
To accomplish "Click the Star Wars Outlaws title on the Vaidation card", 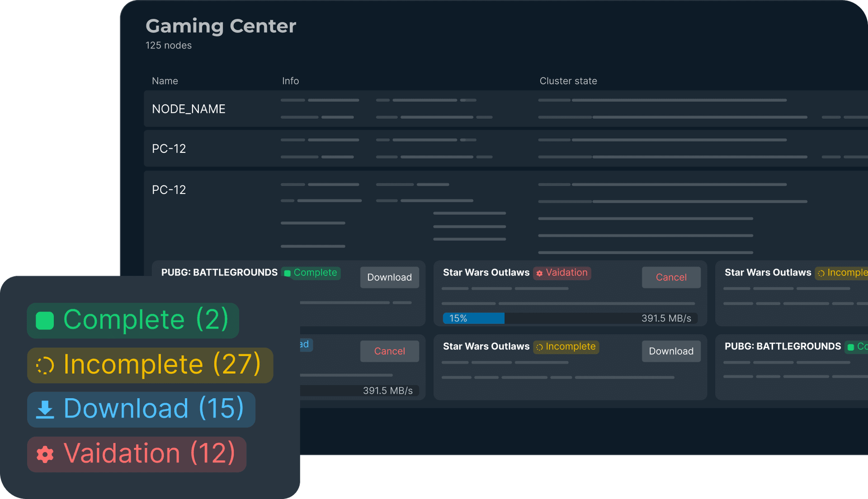I will pyautogui.click(x=486, y=273).
